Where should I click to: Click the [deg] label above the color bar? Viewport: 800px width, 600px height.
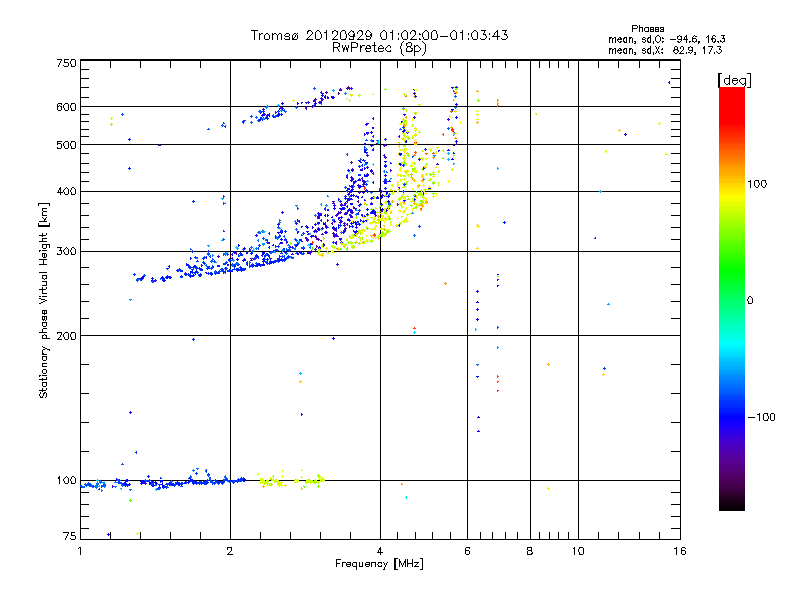(734, 80)
